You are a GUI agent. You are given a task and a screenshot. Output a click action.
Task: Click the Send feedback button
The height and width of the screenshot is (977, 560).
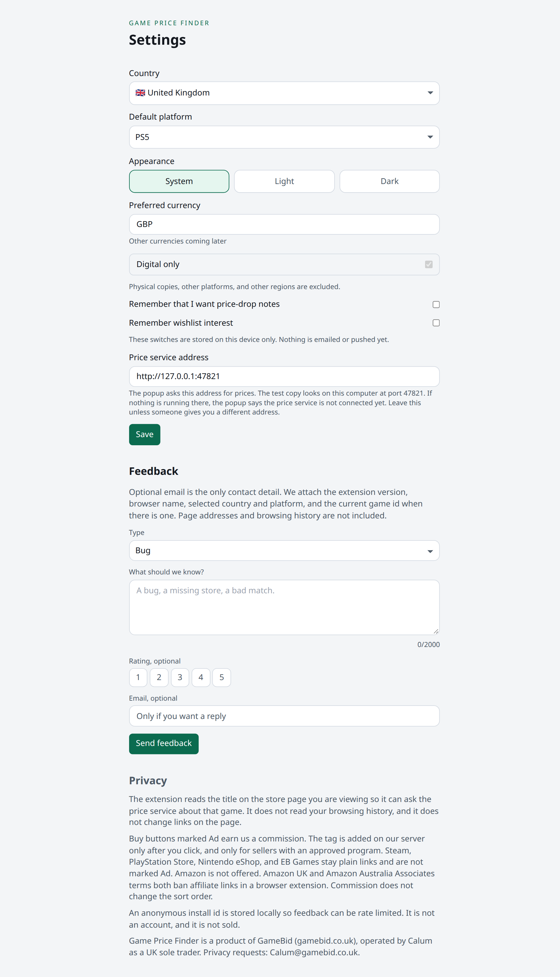tap(164, 744)
